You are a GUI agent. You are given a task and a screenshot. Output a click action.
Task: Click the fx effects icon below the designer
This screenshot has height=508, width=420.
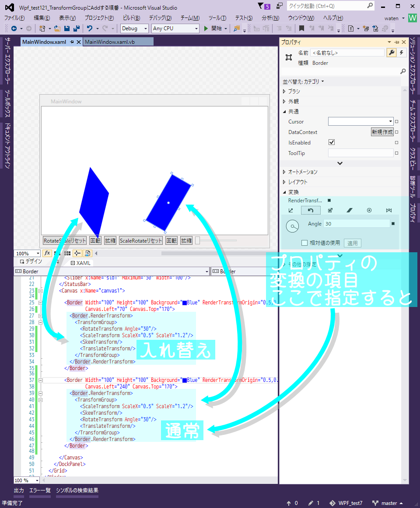48,253
